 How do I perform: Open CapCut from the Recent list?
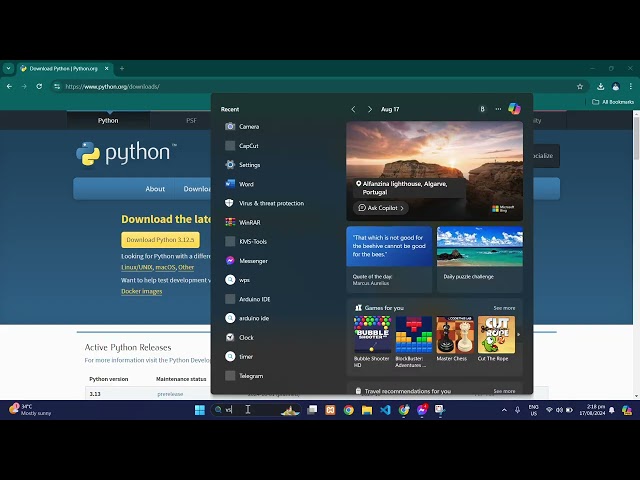click(242, 146)
